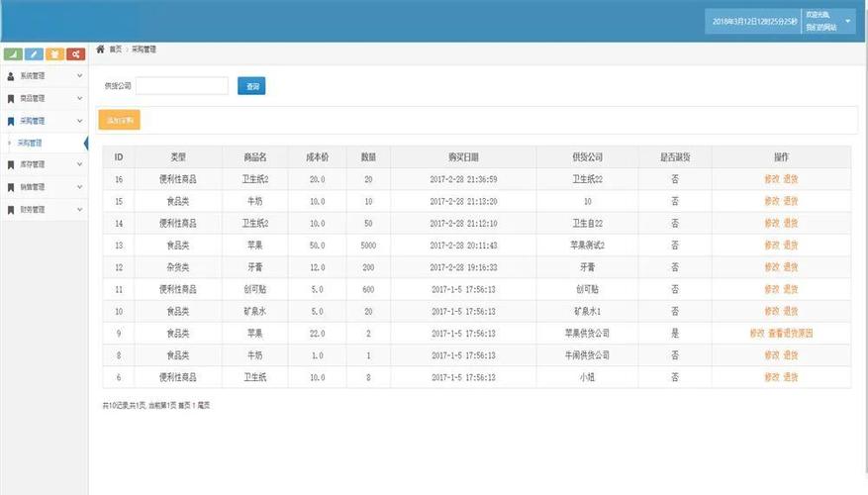Focus the 供货公司 search input field
Viewport: 868px width, 495px height.
click(x=182, y=86)
